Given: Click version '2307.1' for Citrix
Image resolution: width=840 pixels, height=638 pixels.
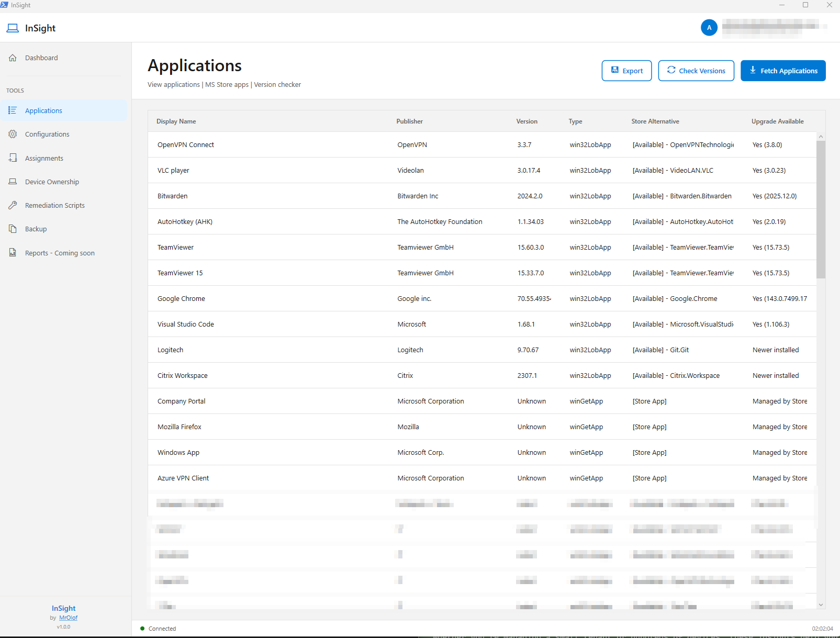Looking at the screenshot, I should tap(527, 376).
